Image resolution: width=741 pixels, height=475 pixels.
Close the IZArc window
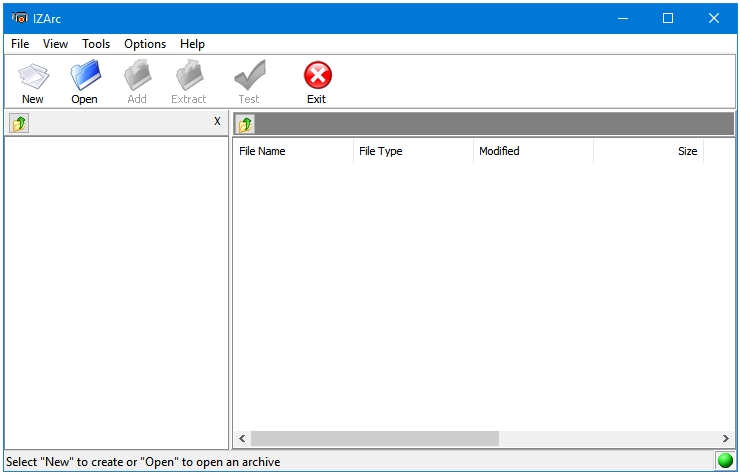click(x=714, y=18)
